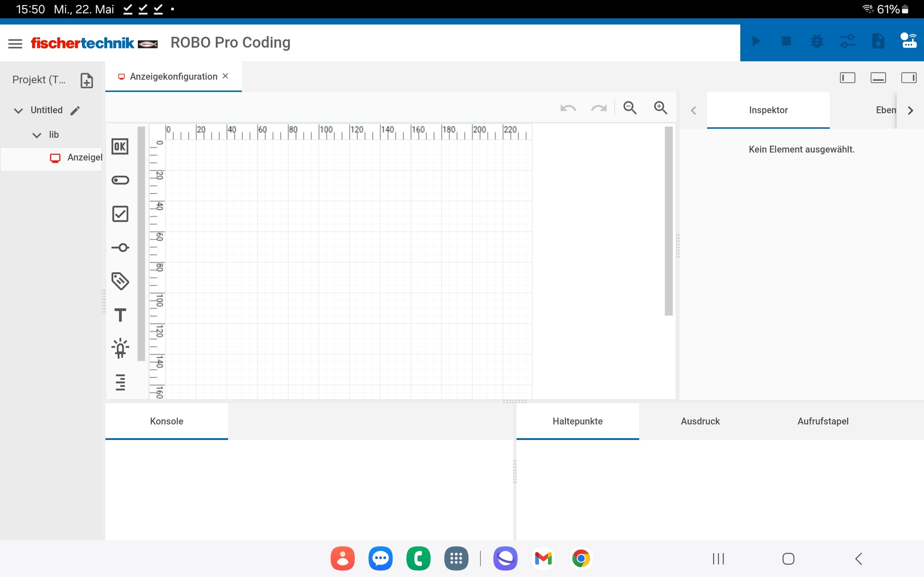Select the status indicator lamp tool
Screen dimensions: 924x577
point(120,348)
